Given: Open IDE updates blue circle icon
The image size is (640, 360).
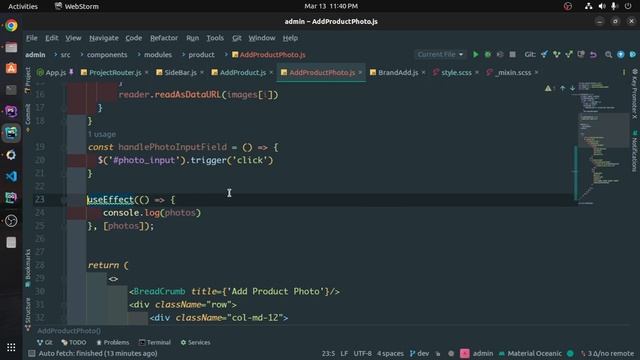Looking at the screenshot, I should (620, 54).
